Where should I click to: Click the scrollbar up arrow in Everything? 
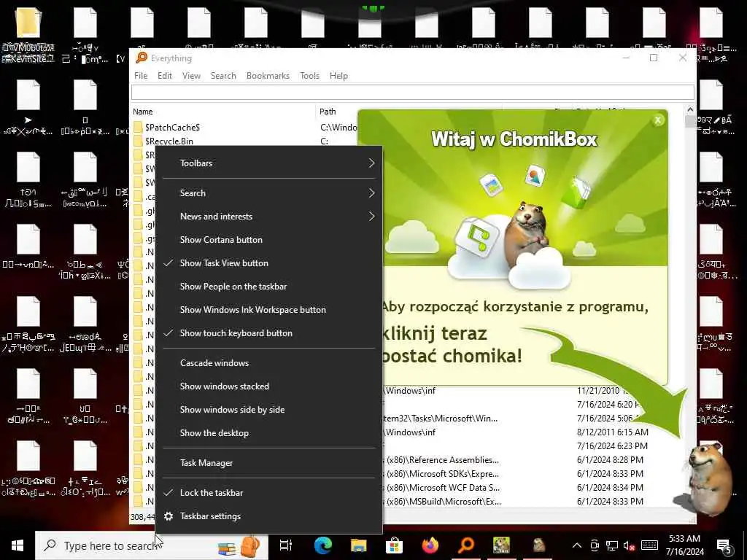690,110
